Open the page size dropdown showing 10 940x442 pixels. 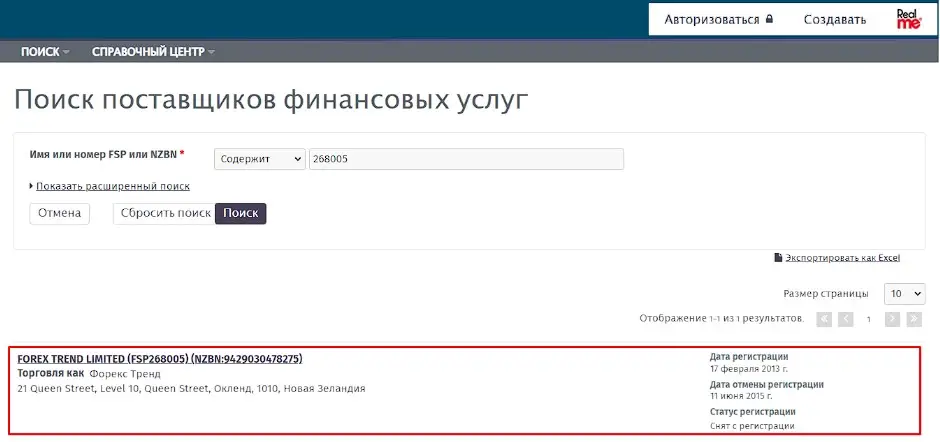pos(905,294)
